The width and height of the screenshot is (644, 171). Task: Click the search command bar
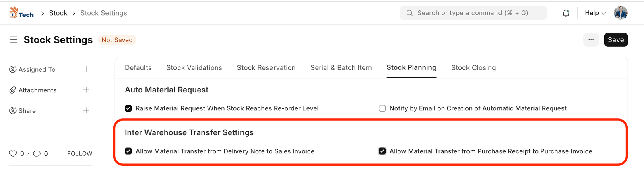(x=473, y=13)
